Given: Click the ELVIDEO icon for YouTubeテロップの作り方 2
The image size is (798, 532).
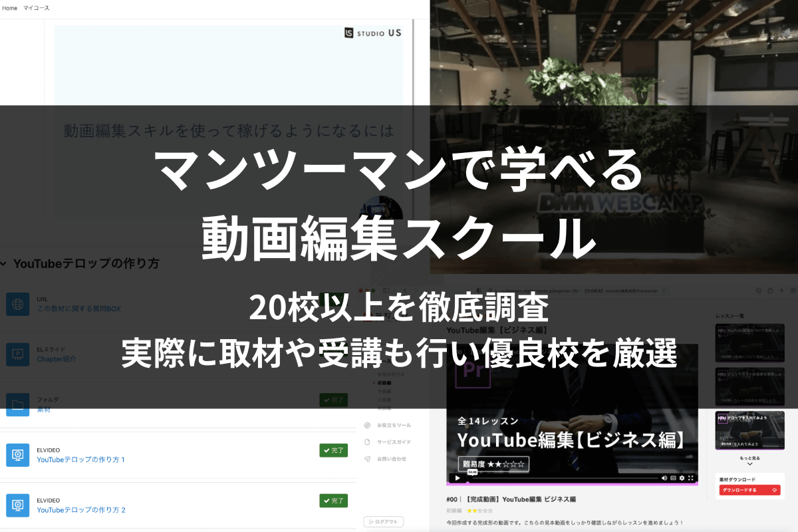Looking at the screenshot, I should point(18,505).
